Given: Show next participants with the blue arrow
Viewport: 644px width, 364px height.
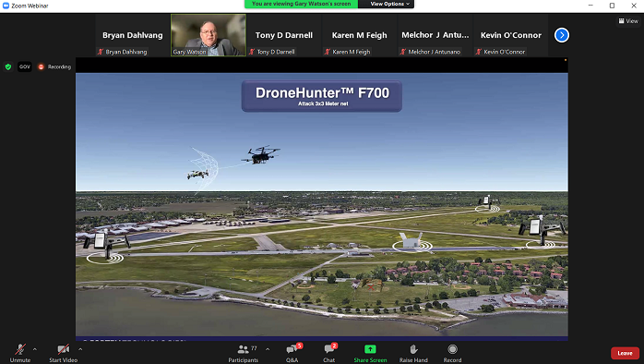Looking at the screenshot, I should point(562,35).
